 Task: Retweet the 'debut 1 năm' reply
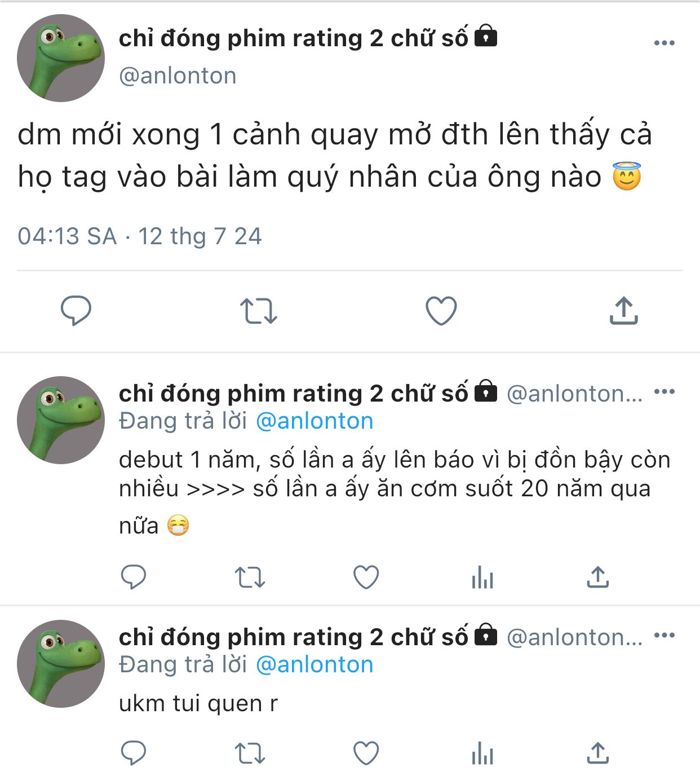250,578
